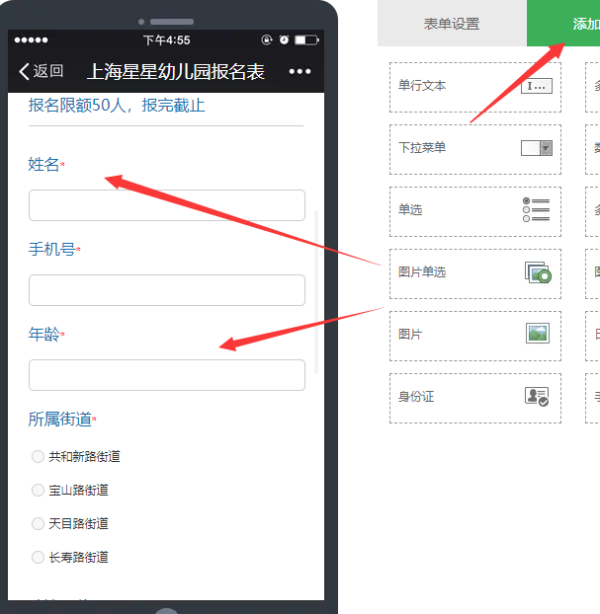Tap the back arrow labeled 返回
Screen dimensions: 600x614
pyautogui.click(x=41, y=71)
